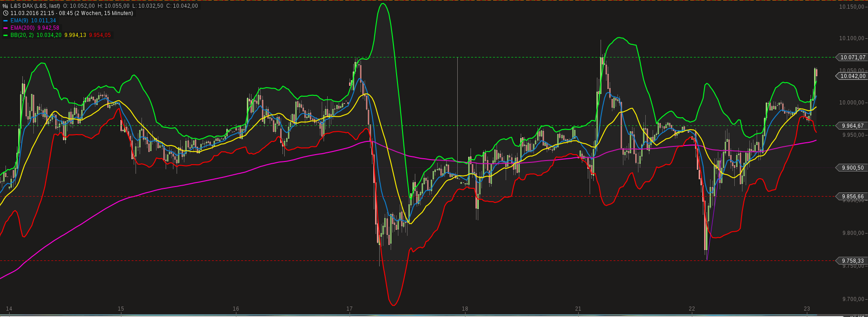Select the EMA(200) indicator label
Image resolution: width=868 pixels, height=317 pixels.
point(22,28)
